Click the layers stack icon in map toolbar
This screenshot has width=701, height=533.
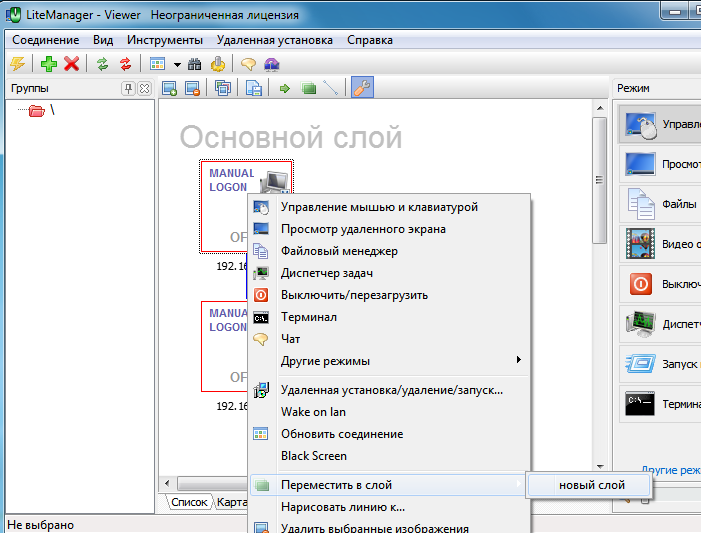pos(223,88)
